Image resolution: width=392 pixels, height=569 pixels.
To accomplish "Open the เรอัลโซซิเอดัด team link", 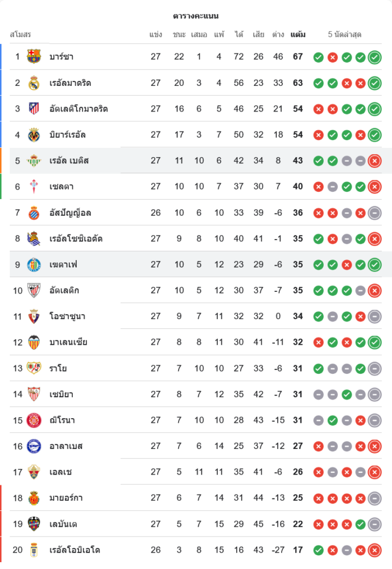I will coord(76,238).
